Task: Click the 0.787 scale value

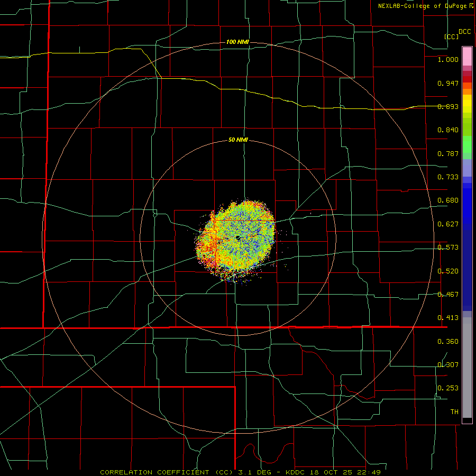Action: coord(448,153)
